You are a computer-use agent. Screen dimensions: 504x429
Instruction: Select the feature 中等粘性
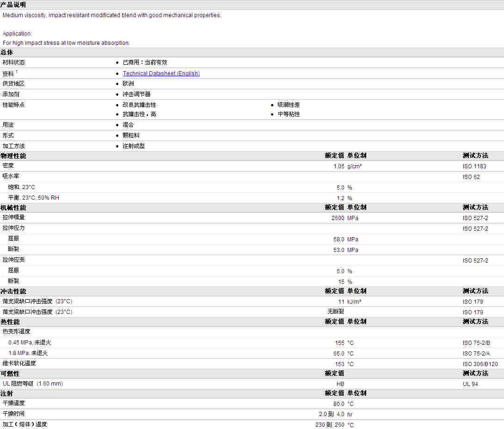pyautogui.click(x=289, y=114)
